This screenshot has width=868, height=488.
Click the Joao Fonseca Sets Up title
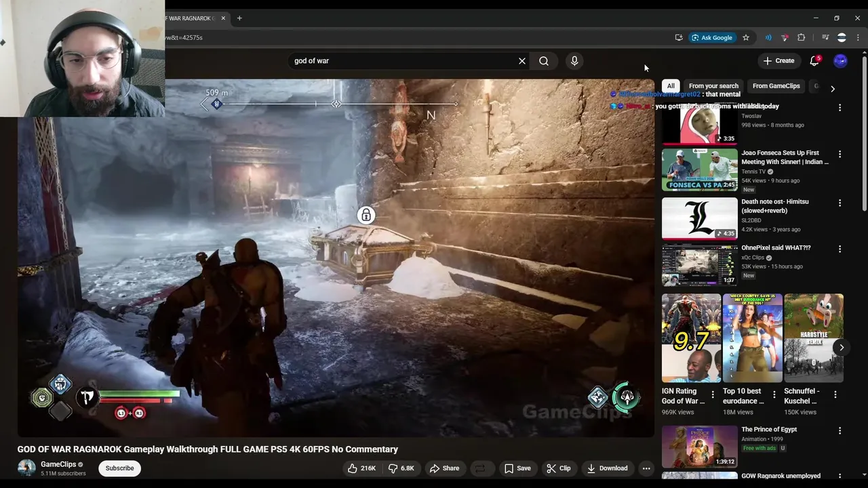point(785,157)
